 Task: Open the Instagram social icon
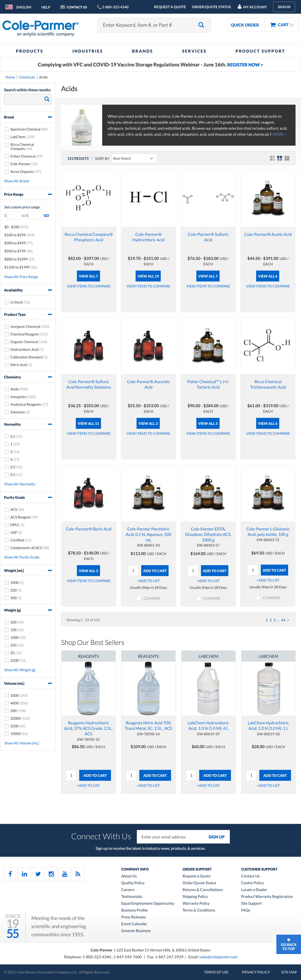(x=51, y=874)
